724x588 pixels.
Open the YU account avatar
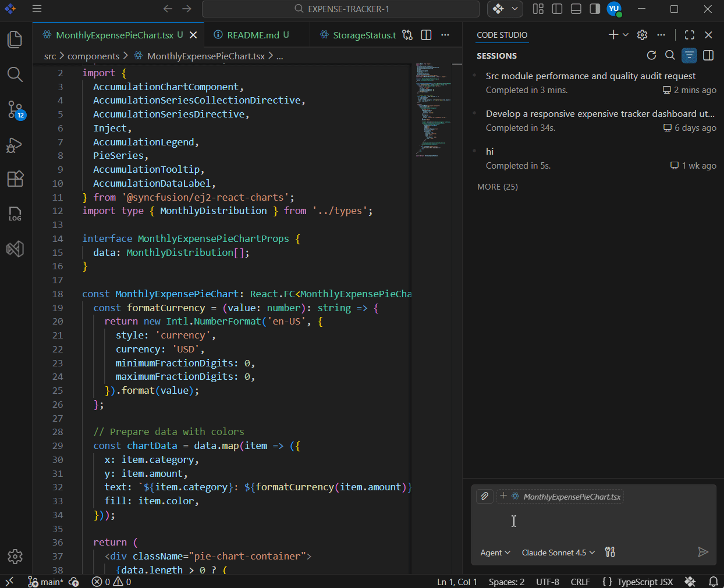(613, 9)
